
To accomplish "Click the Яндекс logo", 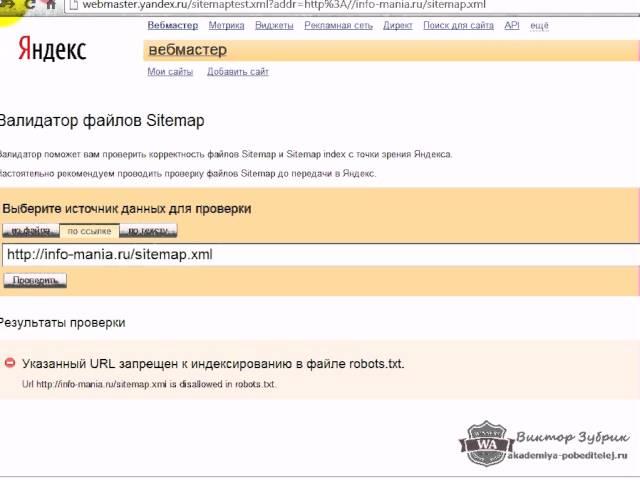I will [x=52, y=49].
